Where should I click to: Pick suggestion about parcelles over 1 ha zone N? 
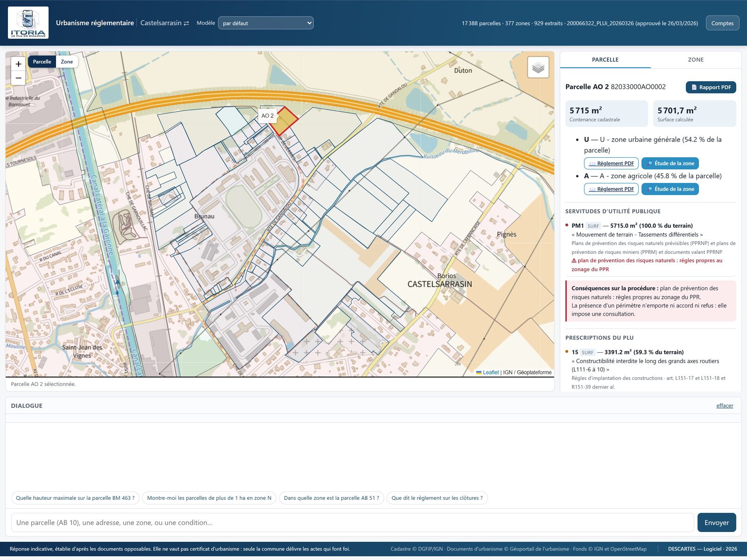[x=209, y=498]
